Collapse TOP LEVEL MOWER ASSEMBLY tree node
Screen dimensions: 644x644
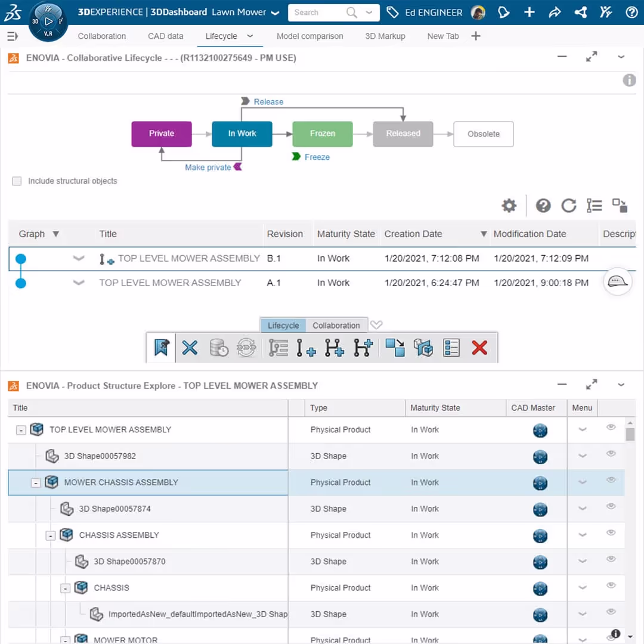pos(21,431)
